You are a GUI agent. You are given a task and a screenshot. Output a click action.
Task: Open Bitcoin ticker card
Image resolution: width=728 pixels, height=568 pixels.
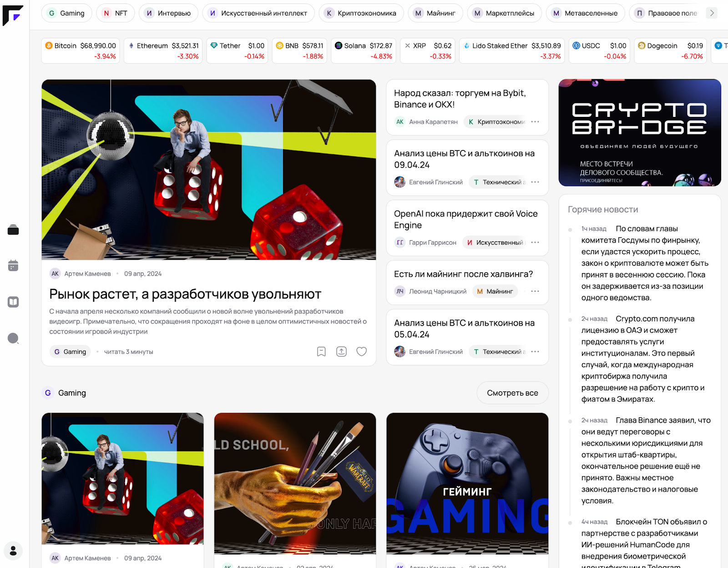81,51
